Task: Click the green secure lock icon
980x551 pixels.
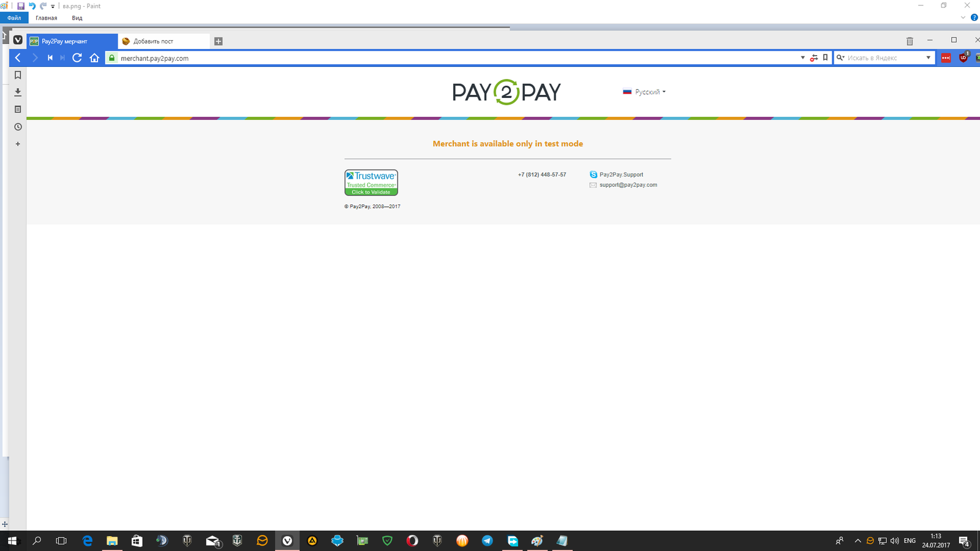Action: point(112,58)
